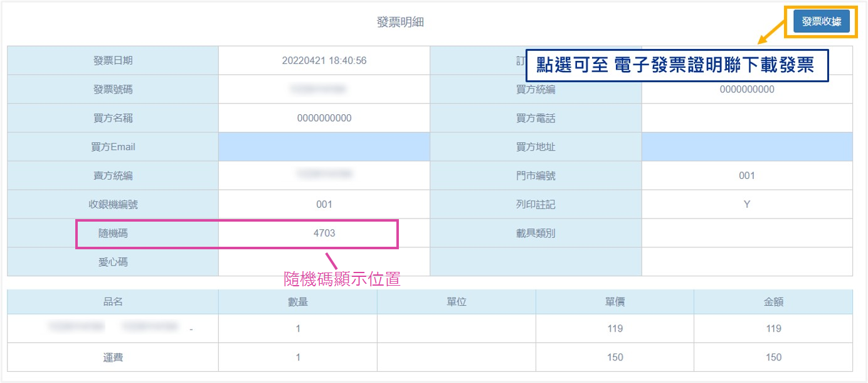Click the 愛心碼 label cell
The width and height of the screenshot is (868, 383).
click(113, 262)
